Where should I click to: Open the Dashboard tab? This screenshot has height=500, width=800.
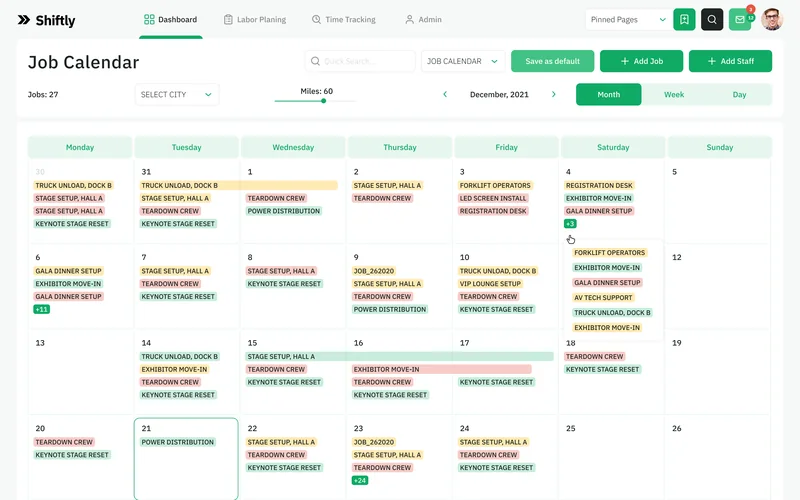170,19
